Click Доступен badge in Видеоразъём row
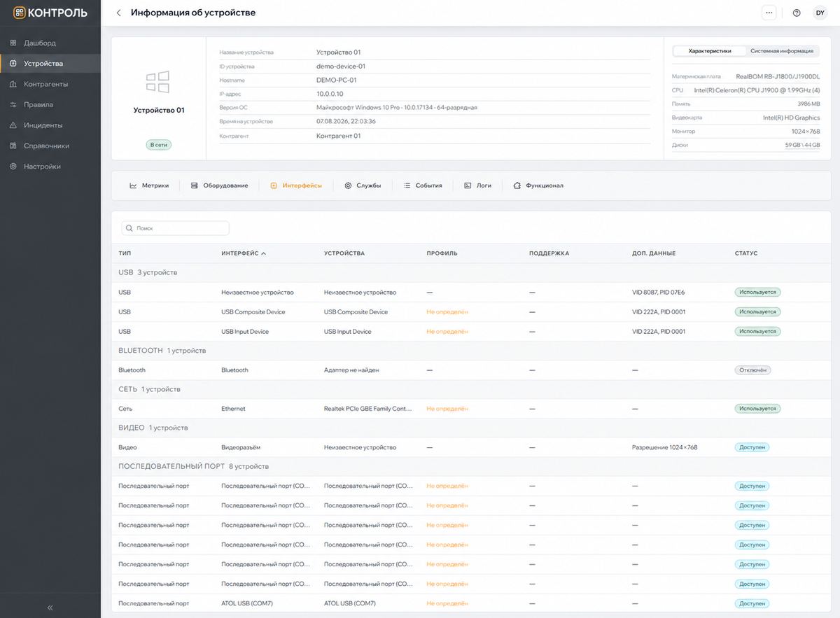The width and height of the screenshot is (840, 618). tap(752, 447)
